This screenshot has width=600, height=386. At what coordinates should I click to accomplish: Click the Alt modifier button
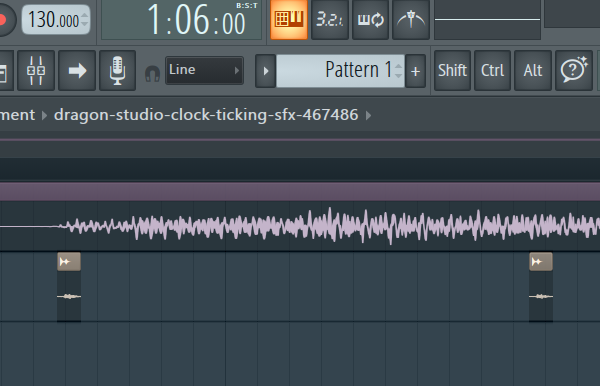[x=533, y=70]
